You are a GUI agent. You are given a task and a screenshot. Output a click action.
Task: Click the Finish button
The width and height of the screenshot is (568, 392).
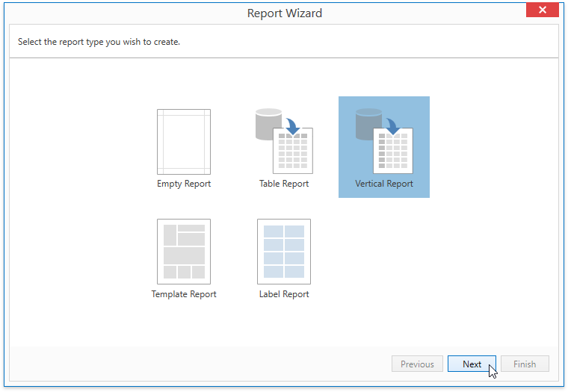[525, 364]
